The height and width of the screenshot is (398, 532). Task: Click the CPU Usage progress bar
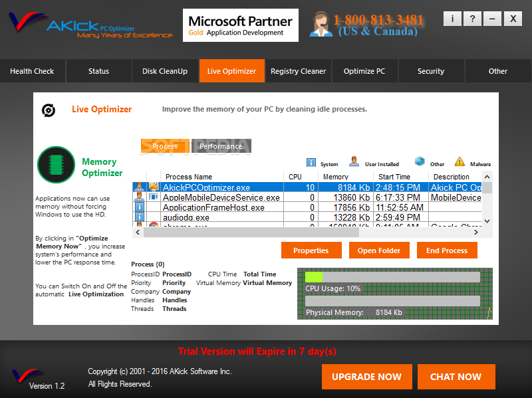pyautogui.click(x=392, y=277)
